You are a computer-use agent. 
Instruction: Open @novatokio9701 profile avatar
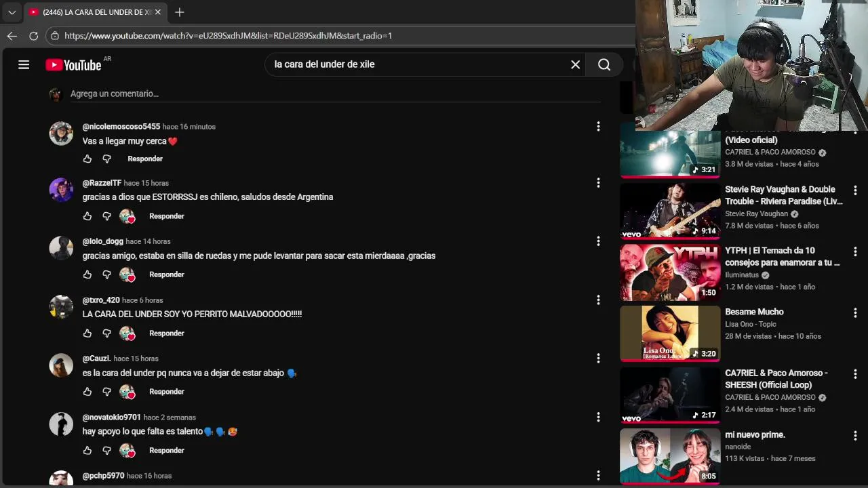coord(61,424)
